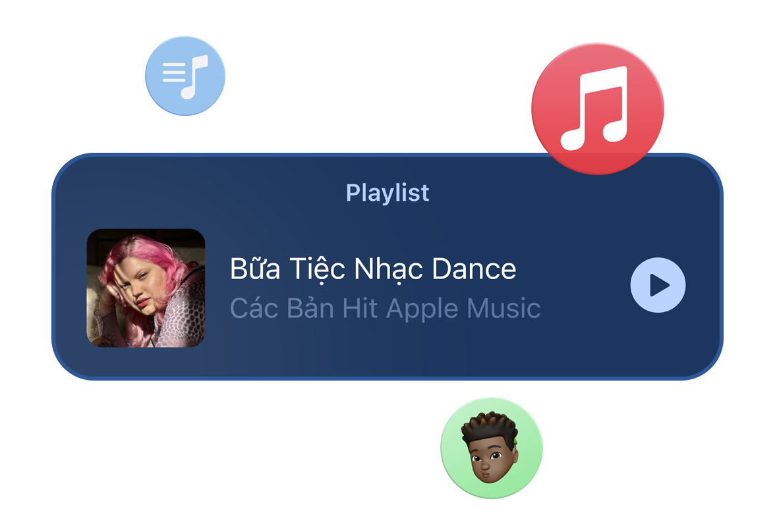Screen dimensions: 775x532
Task: Open the Bữa Tiệc Nhạc Dance title
Action: (373, 270)
